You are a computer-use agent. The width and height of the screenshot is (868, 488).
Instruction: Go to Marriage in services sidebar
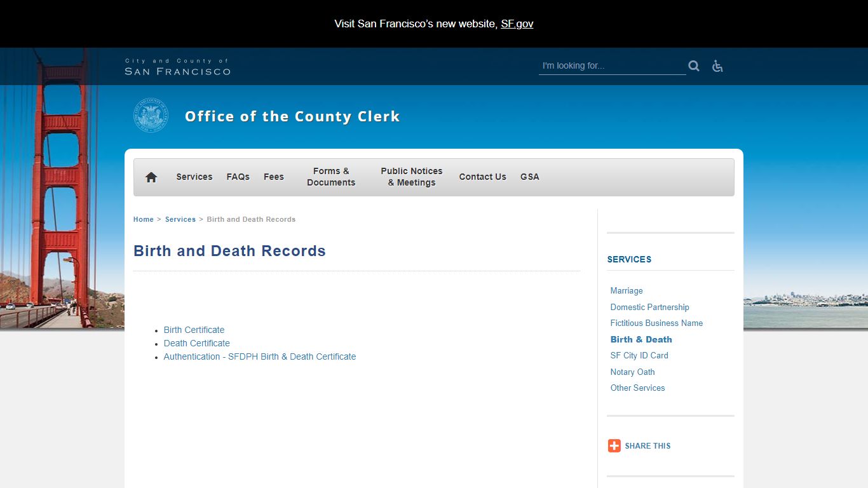point(627,290)
